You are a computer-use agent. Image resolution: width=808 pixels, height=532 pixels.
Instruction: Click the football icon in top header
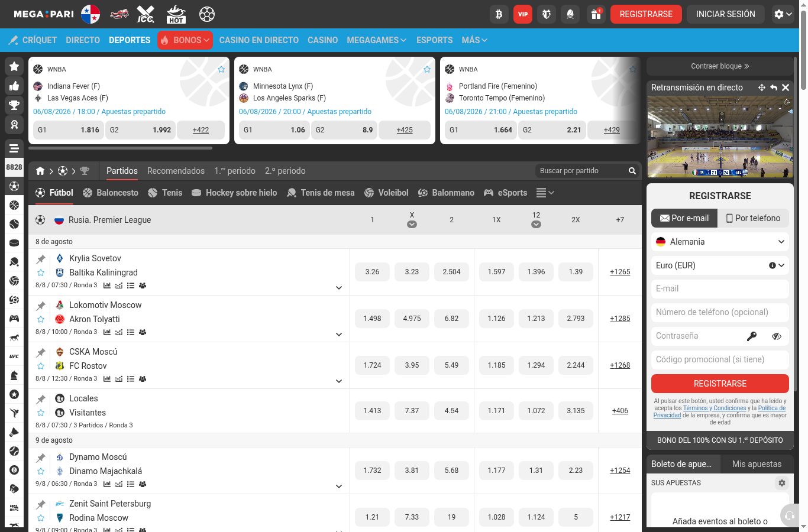(x=207, y=14)
